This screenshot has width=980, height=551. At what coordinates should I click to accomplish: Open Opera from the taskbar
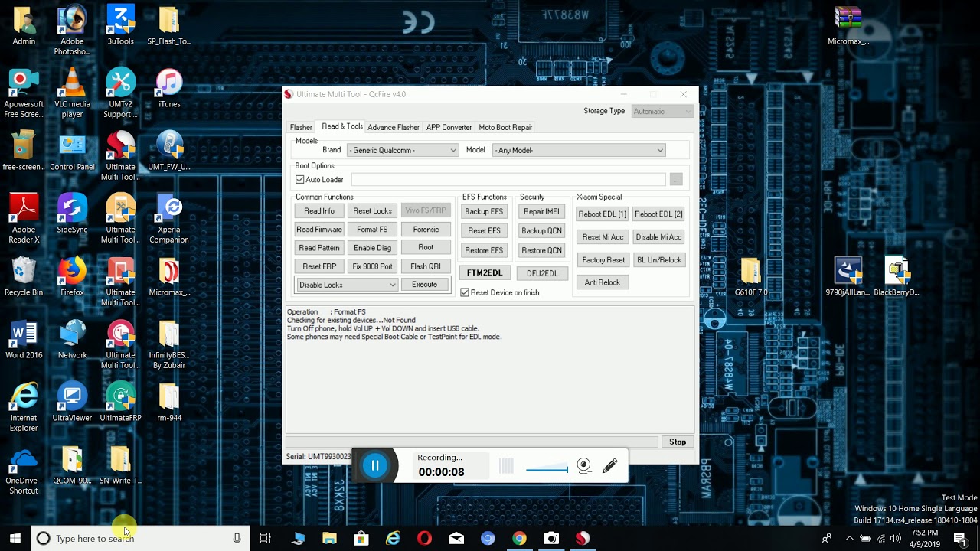pos(424,538)
